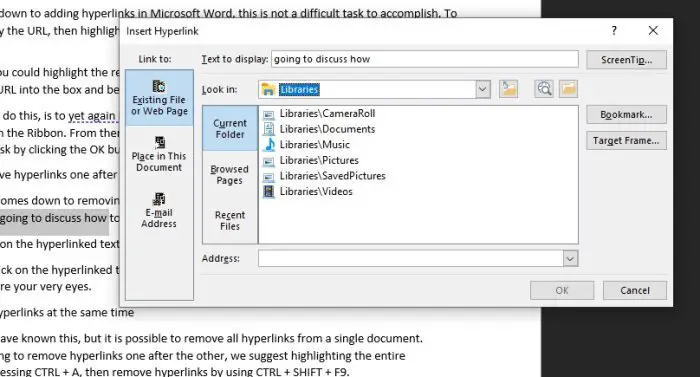Close the Insert Hyperlink dialog
The width and height of the screenshot is (700, 377).
(653, 30)
